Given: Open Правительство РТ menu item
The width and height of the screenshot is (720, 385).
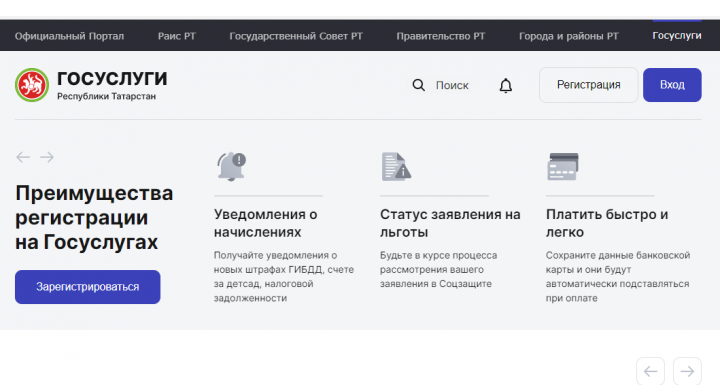Looking at the screenshot, I should tap(441, 36).
